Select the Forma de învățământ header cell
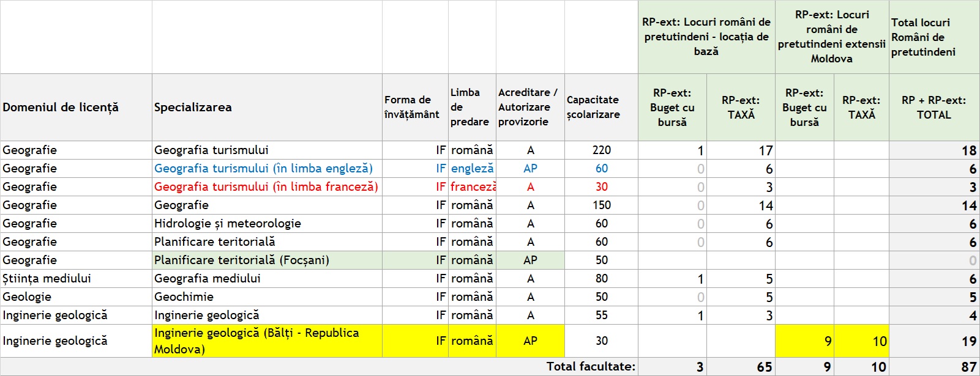 coord(415,108)
